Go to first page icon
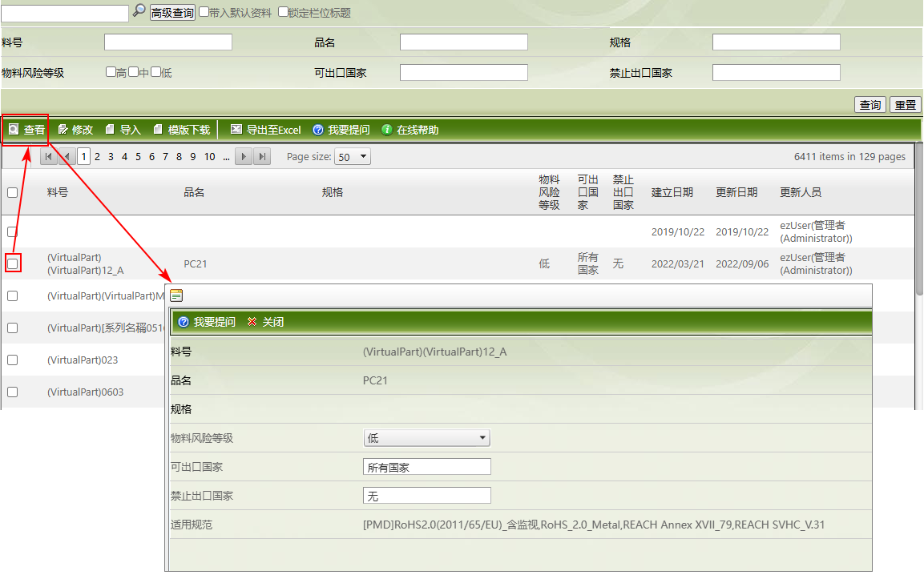The image size is (924, 587). 48,157
